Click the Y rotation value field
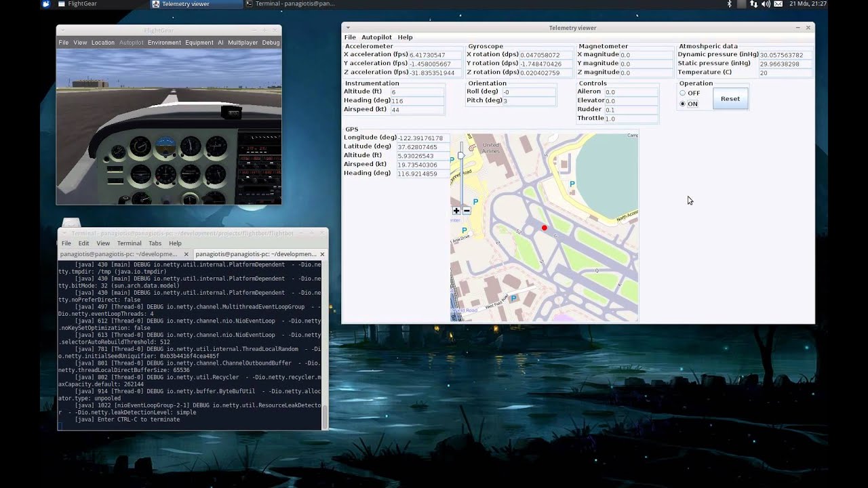The height and width of the screenshot is (488, 868). 547,64
